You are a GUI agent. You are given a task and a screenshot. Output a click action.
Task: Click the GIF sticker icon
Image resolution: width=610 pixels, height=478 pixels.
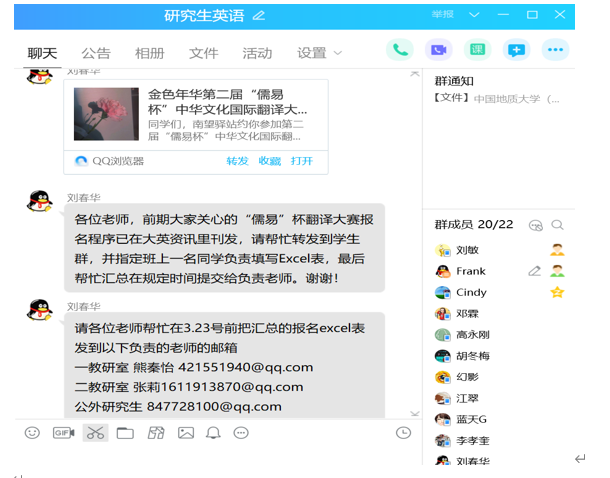[63, 433]
